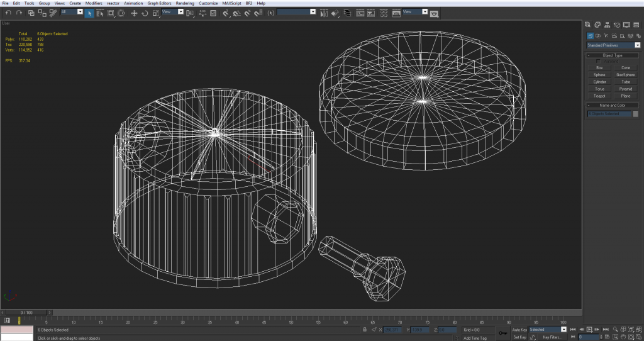The image size is (644, 341).
Task: Switch to the Cameras creation category
Action: 614,36
